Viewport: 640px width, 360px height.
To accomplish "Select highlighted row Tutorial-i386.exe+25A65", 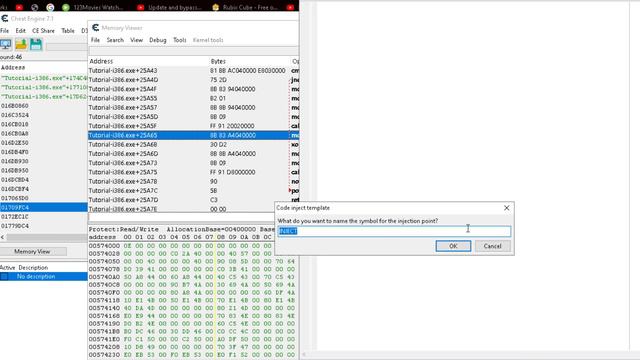I will [193, 135].
